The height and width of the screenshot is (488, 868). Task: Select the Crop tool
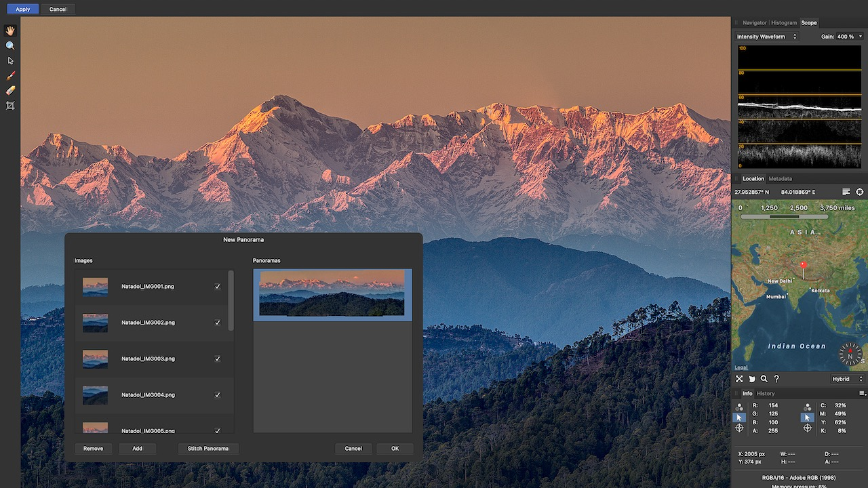tap(10, 106)
